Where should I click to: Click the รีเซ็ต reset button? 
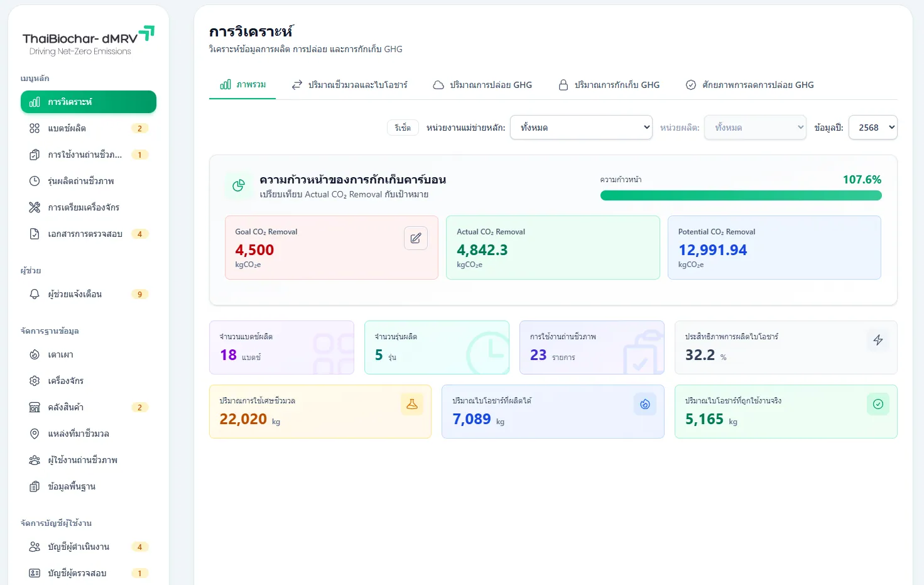point(403,128)
